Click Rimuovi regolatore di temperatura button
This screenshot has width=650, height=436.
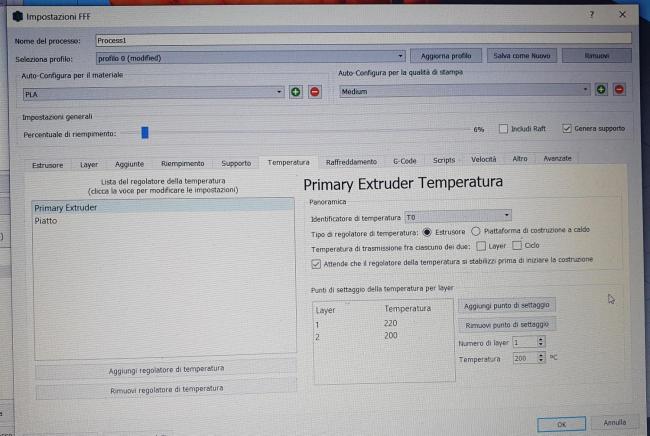tap(166, 390)
